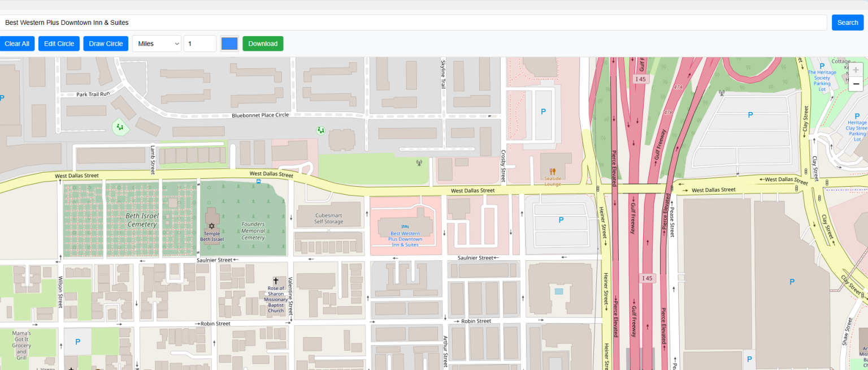Click the Clear All button
The height and width of the screenshot is (370, 868).
[x=17, y=43]
